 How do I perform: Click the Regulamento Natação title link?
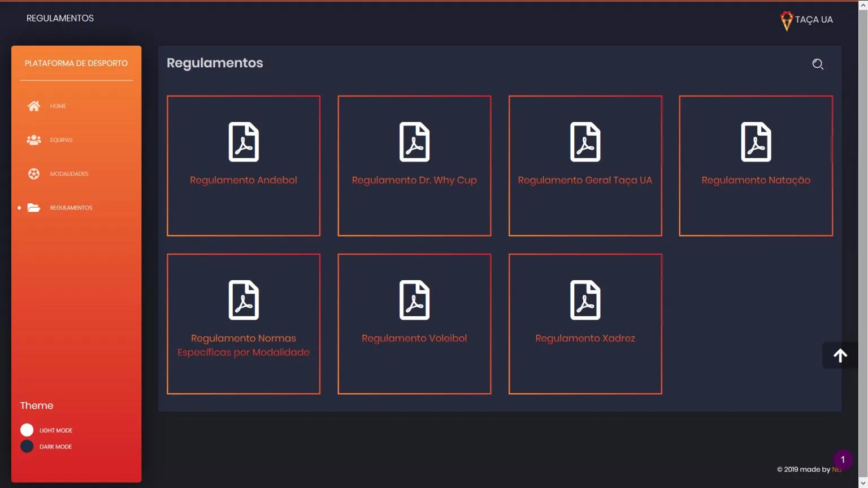[x=756, y=180]
